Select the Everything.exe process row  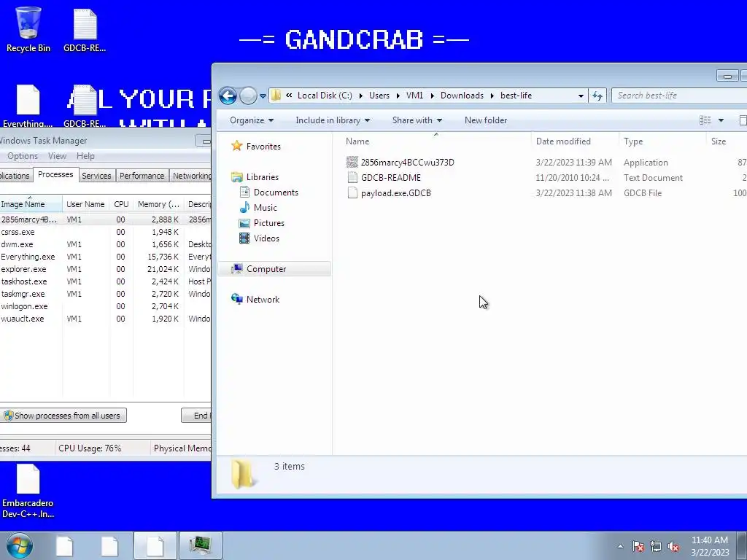(x=105, y=257)
